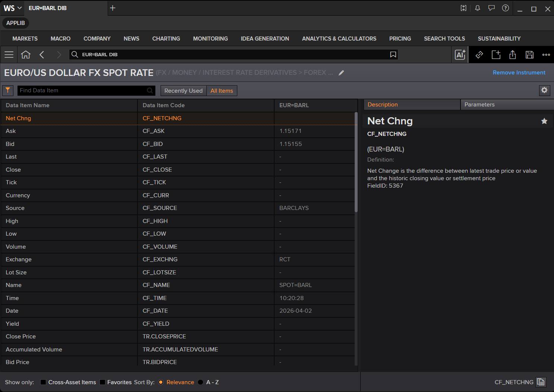Click the share export icon
This screenshot has width=554, height=392.
(513, 55)
